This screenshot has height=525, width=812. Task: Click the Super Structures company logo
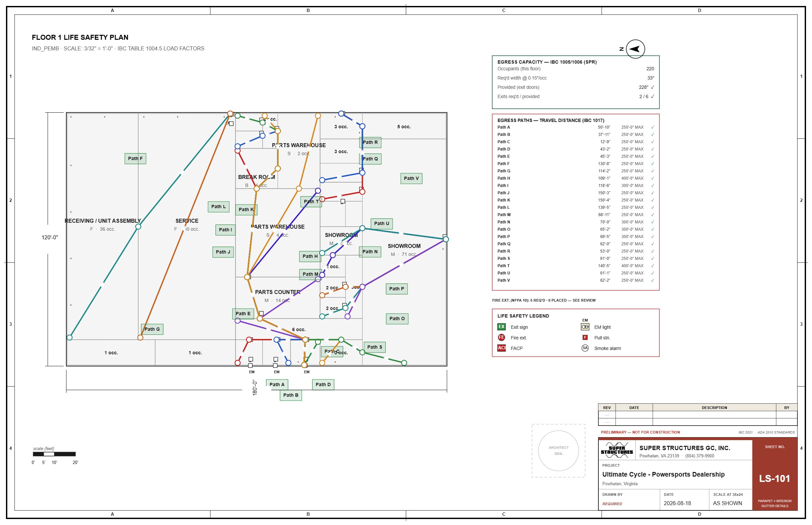(x=617, y=450)
